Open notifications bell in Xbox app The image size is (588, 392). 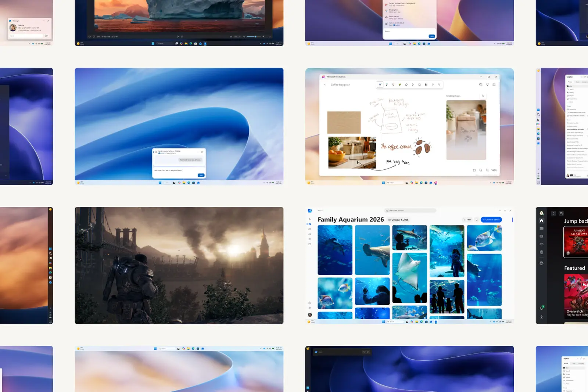coord(541,308)
